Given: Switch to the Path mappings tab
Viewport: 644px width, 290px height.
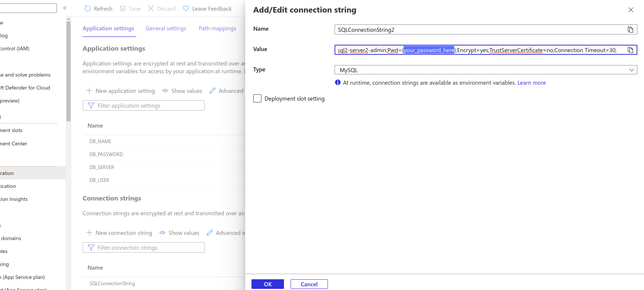Looking at the screenshot, I should click(x=217, y=28).
